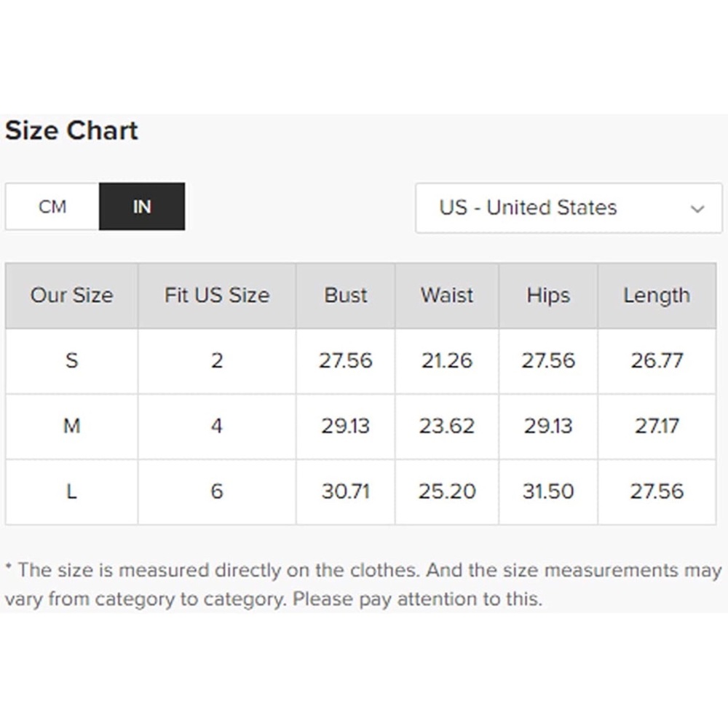The height and width of the screenshot is (728, 728).
Task: Click the Size Chart heading
Action: click(71, 130)
